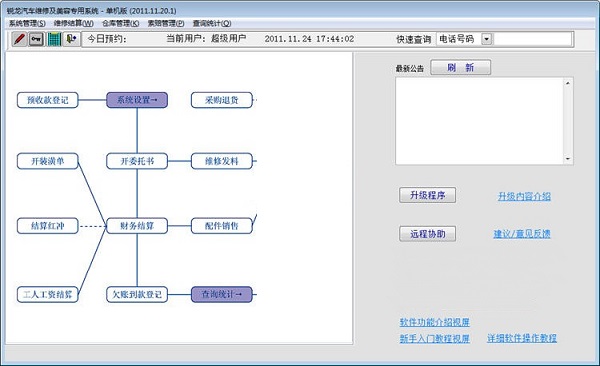This screenshot has width=600, height=366.
Task: Open the 软件功能介绍视屏 link
Action: (x=434, y=322)
